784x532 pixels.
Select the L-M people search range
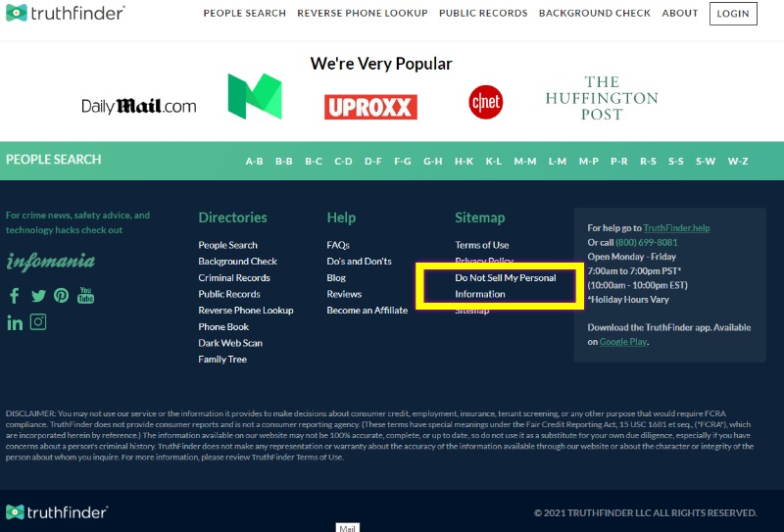(x=558, y=161)
